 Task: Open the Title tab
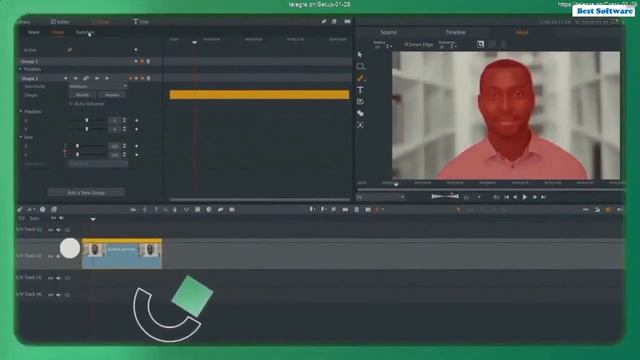tap(141, 22)
